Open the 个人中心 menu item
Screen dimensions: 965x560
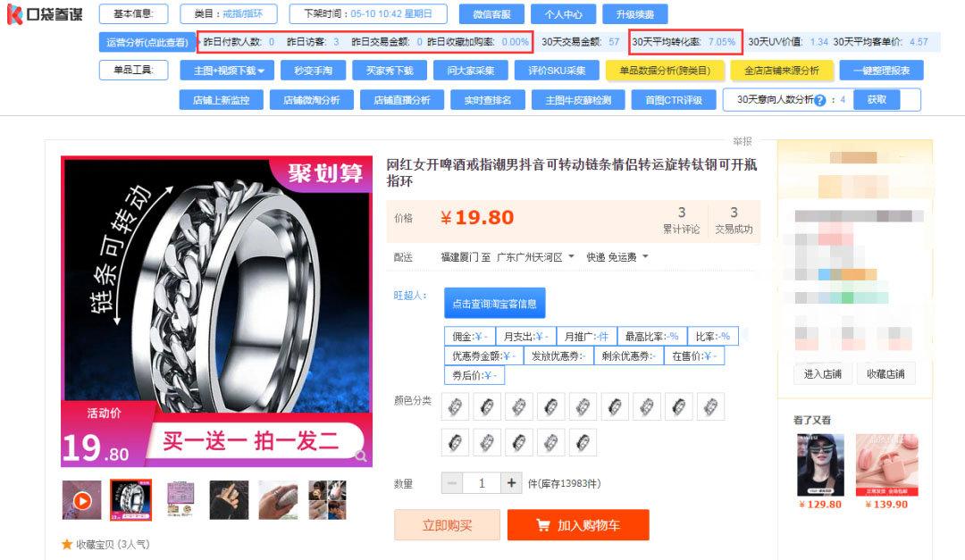click(x=563, y=14)
